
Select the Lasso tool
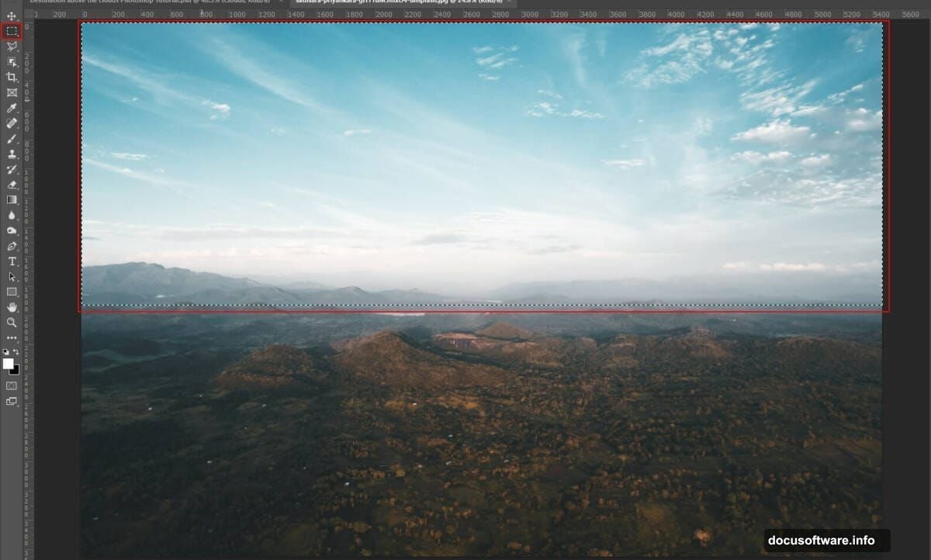point(12,45)
